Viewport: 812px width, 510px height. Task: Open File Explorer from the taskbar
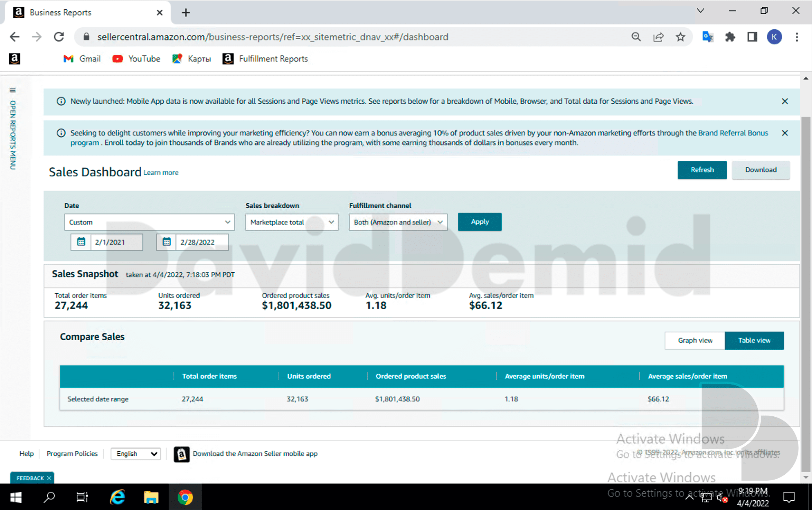[151, 497]
